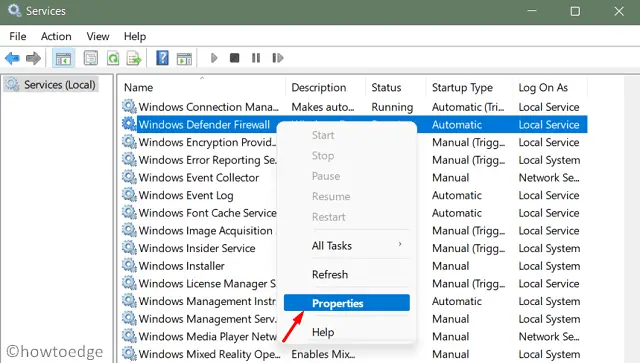Open the Properties sheet toolbar icon
The height and width of the screenshot is (363, 640).
click(91, 58)
